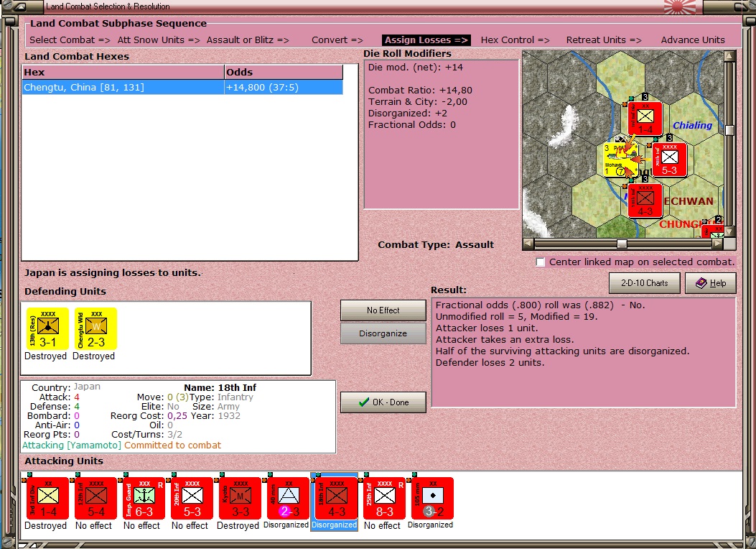Click the 1-4 unit counter on the map
Viewport: 756px width, 549px height.
pos(645,119)
